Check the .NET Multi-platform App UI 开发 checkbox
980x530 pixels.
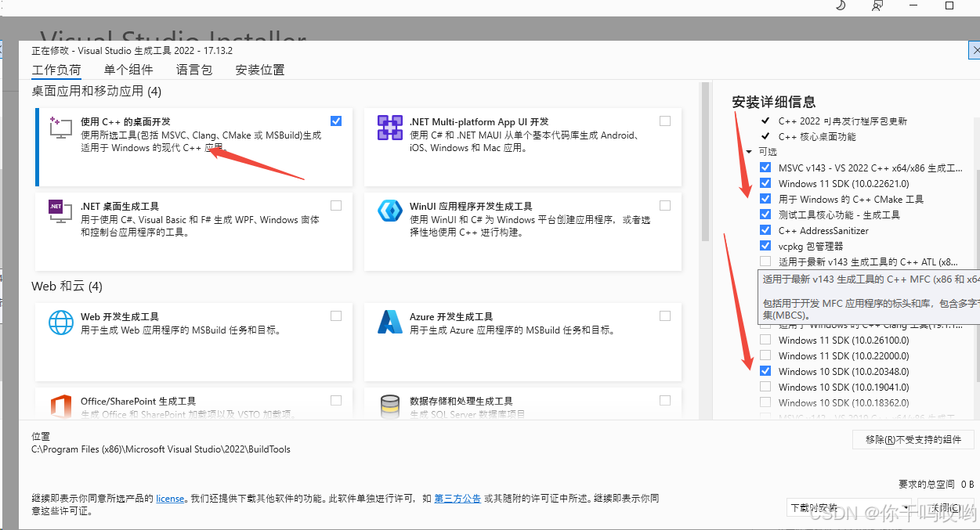665,121
